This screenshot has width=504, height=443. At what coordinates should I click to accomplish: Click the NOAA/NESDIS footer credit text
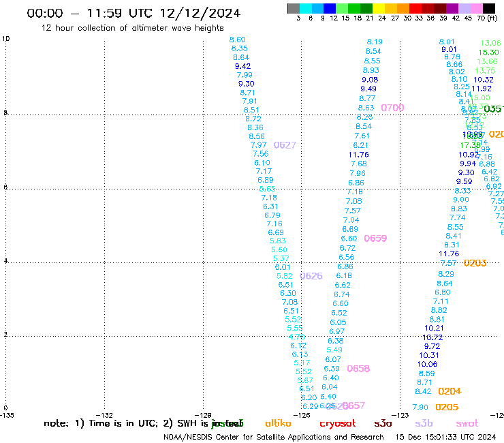tap(274, 437)
